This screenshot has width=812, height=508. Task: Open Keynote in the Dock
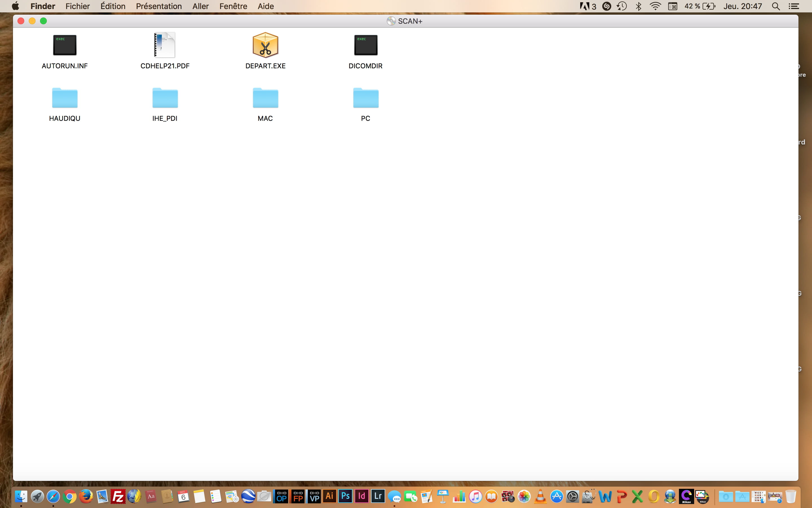[x=443, y=496]
